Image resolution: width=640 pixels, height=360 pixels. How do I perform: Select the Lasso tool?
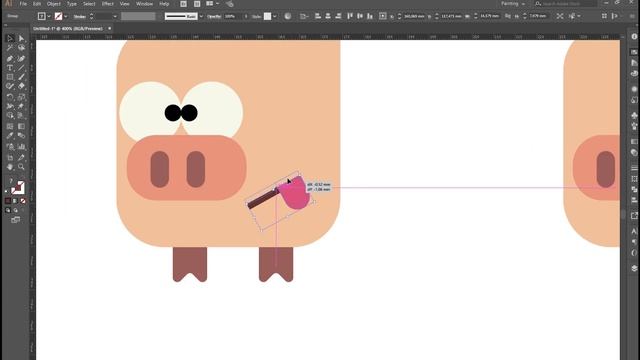[21, 48]
